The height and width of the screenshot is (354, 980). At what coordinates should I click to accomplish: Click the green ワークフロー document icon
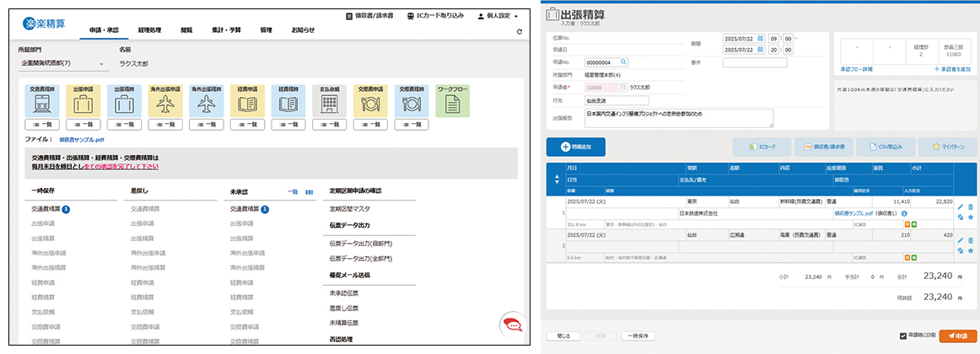(453, 103)
